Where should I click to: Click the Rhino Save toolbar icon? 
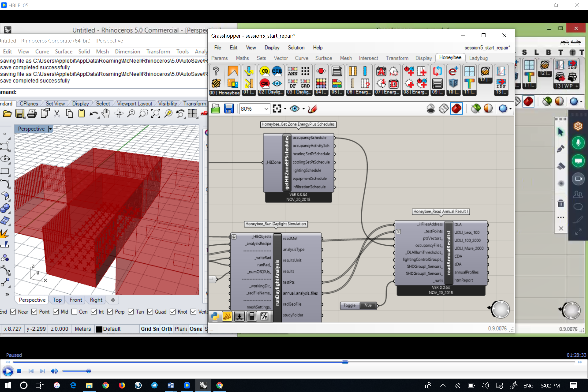pyautogui.click(x=20, y=113)
